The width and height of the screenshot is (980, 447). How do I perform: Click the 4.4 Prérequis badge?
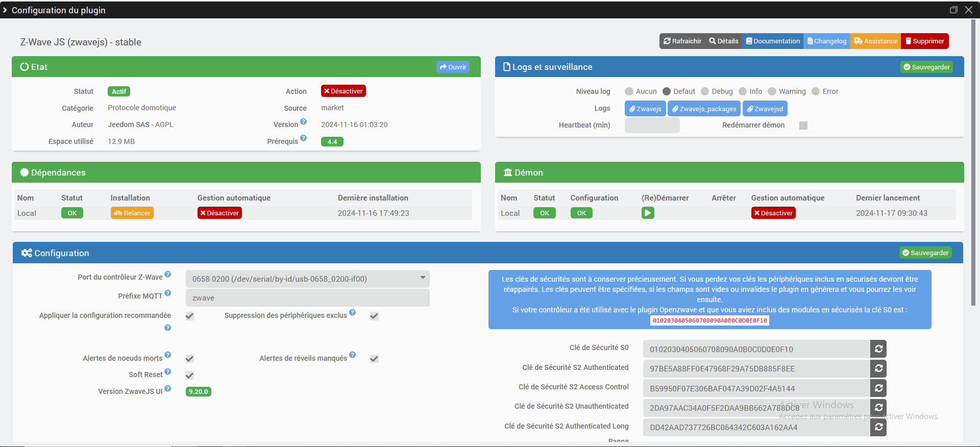click(332, 141)
